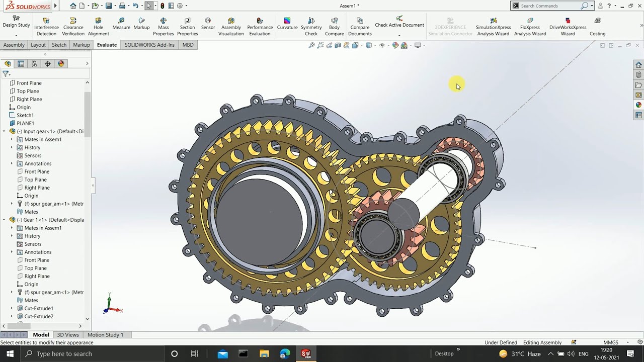The width and height of the screenshot is (644, 362).
Task: Click the Home icon in quick toolbar
Action: pyautogui.click(x=73, y=6)
